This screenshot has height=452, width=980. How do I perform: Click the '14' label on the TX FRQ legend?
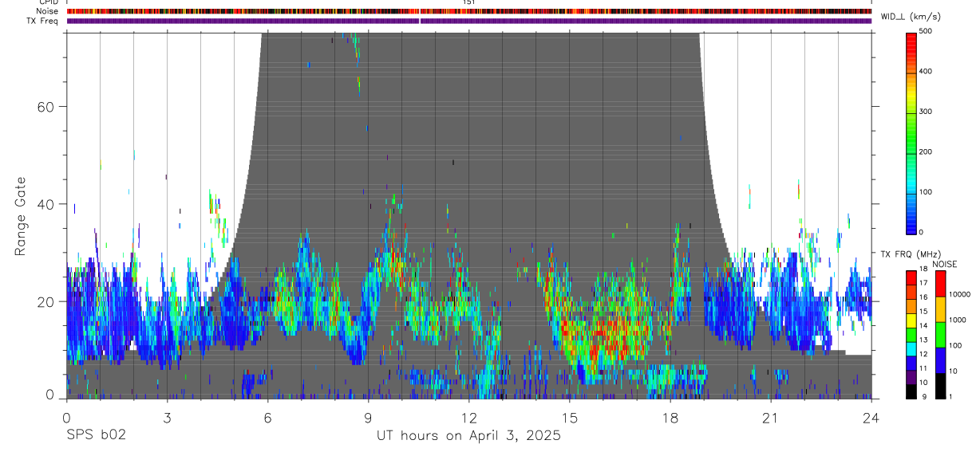coord(923,325)
